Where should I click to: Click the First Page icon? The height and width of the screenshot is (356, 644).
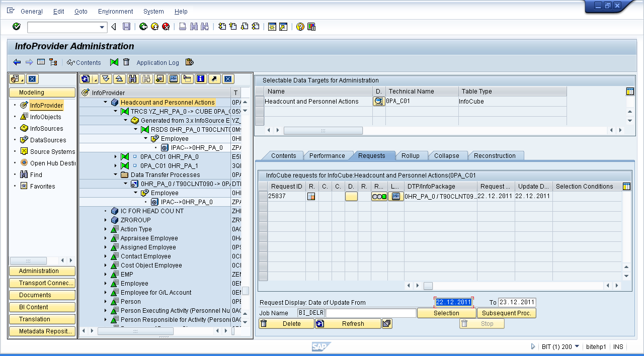click(x=222, y=27)
